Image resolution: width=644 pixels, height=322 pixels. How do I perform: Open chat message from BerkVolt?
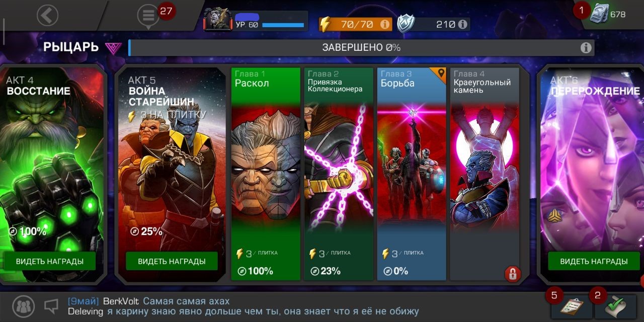(x=149, y=301)
